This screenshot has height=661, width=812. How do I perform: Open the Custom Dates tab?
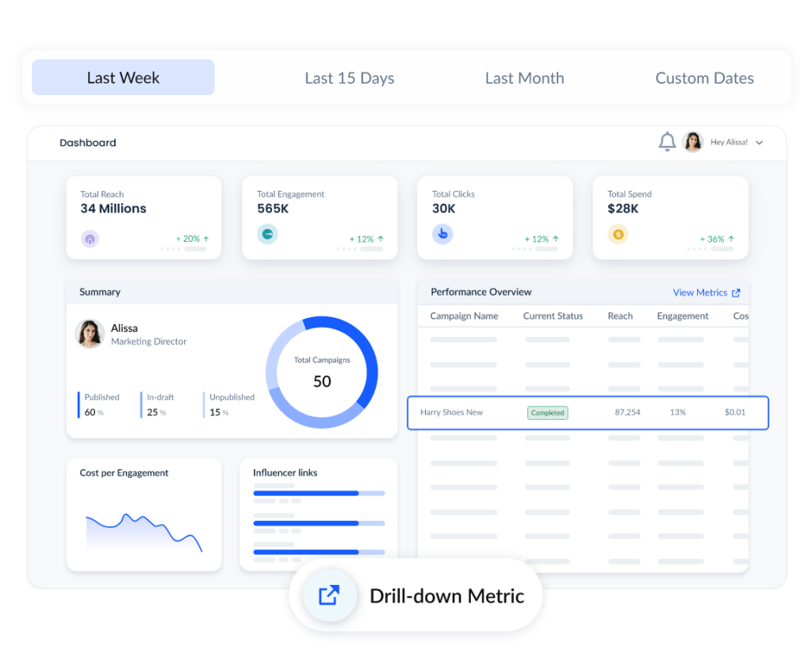[x=704, y=78]
